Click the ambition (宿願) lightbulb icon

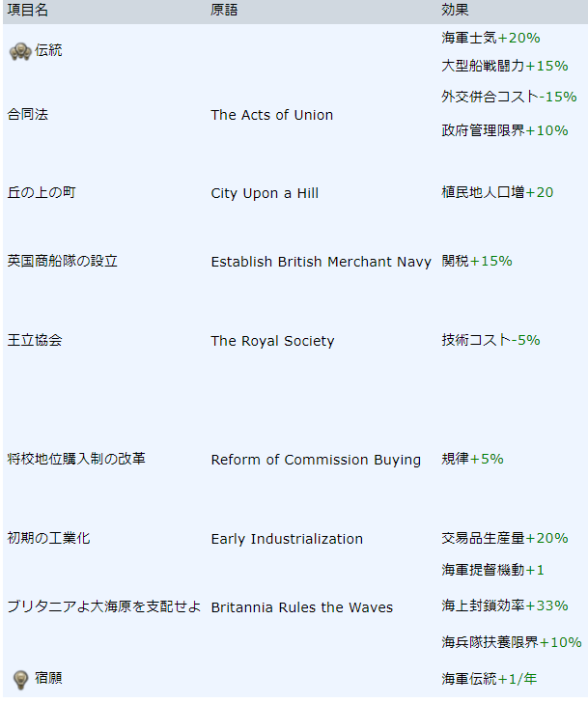[x=20, y=679]
